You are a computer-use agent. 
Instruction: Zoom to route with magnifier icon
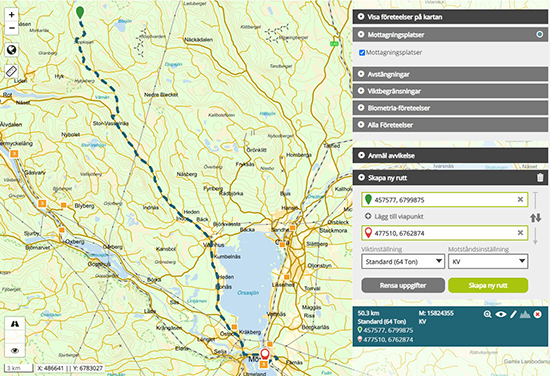coord(487,314)
